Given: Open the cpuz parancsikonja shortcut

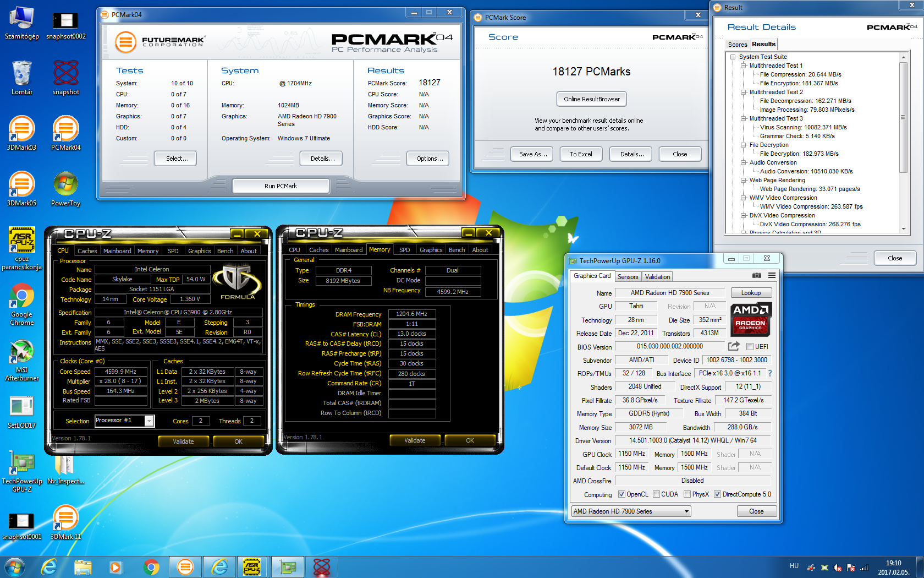Looking at the screenshot, I should pos(21,249).
